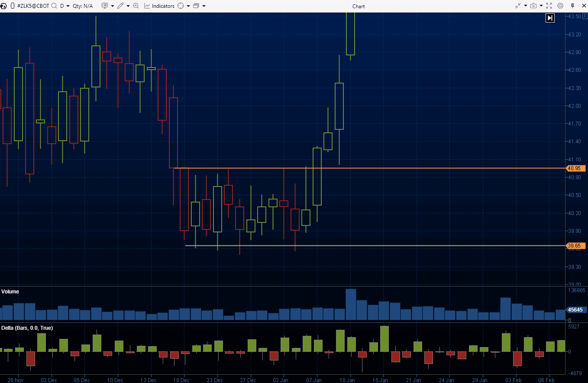
Task: Click the scroll-to-latest-bar arrow on the chart
Action: [x=550, y=18]
